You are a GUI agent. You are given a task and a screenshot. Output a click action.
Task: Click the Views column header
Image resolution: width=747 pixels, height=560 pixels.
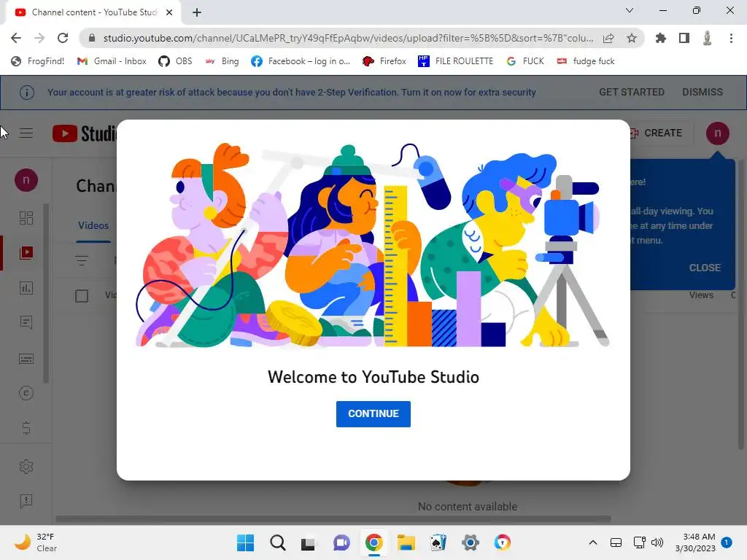point(701,295)
